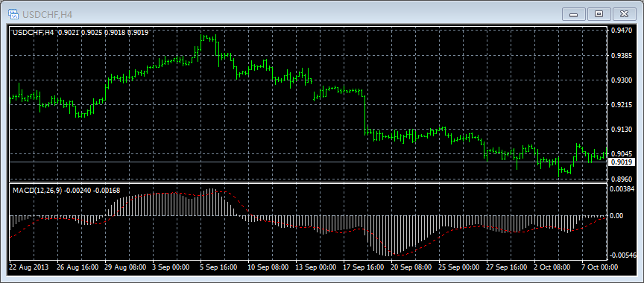
Task: Click the 7 Oct 00:00 time marker
Action: [x=599, y=267]
